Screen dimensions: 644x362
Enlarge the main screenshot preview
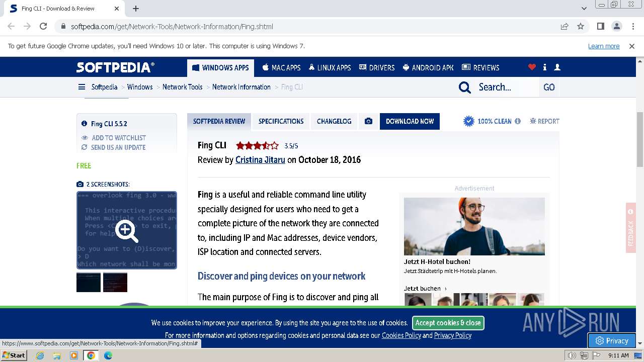127,230
